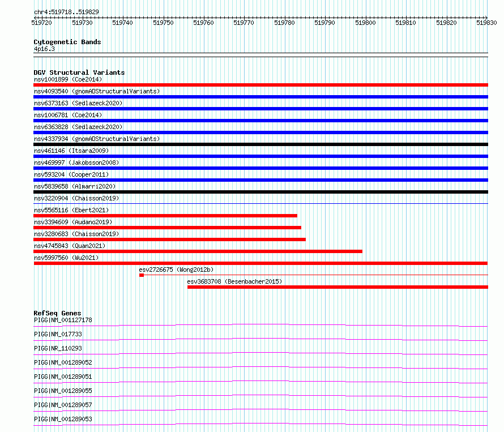
Task: Open the nsv469997 (Jakobsson2008) label
Action: 76,162
